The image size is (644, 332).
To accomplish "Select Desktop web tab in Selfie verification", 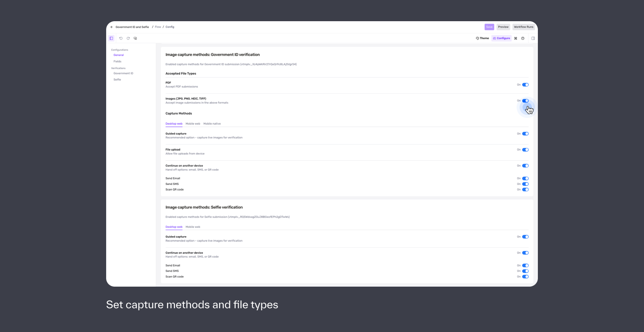I will [x=174, y=227].
